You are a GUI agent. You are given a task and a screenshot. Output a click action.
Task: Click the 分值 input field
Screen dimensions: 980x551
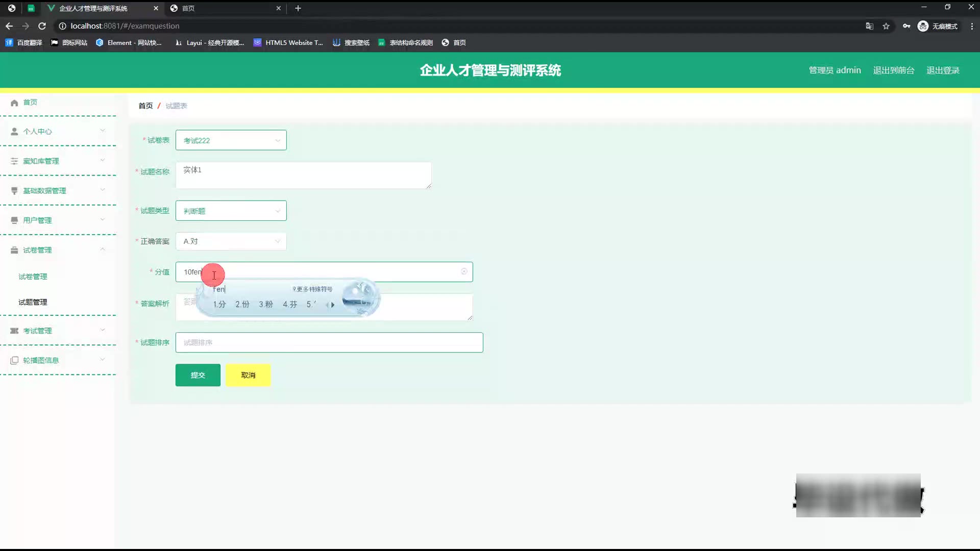click(324, 272)
